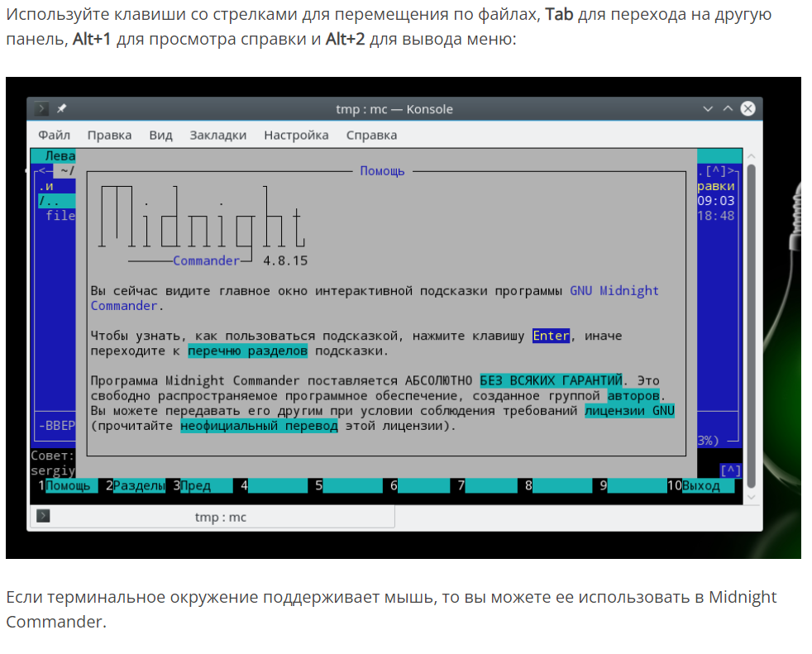Click the Konsole terminal icon in title bar

41,109
